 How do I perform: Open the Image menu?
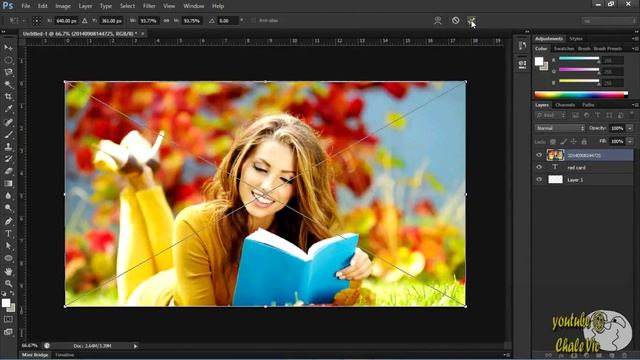click(63, 6)
